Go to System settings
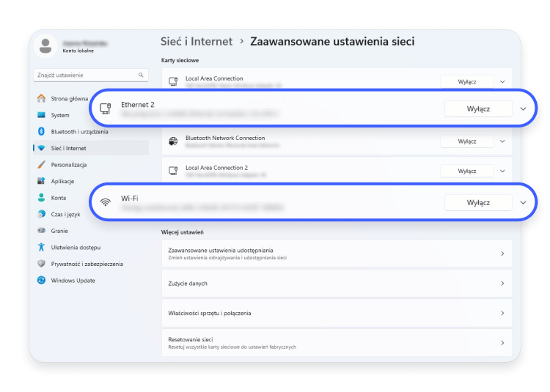 60,115
